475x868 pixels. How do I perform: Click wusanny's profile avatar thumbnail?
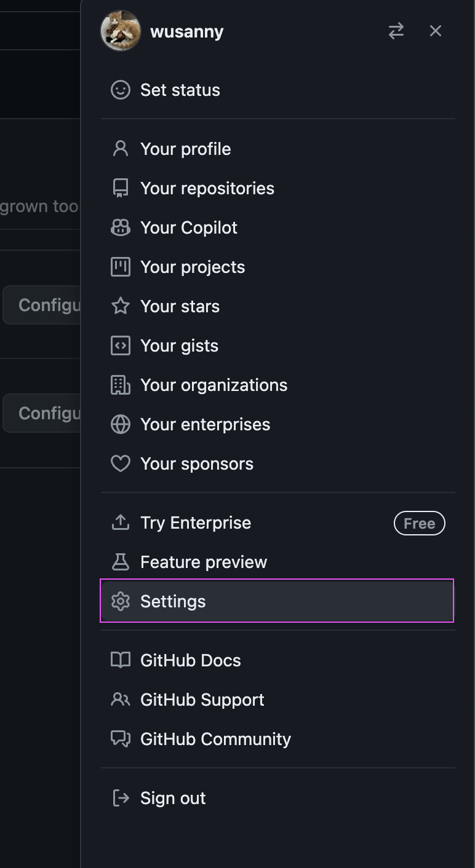coord(121,31)
